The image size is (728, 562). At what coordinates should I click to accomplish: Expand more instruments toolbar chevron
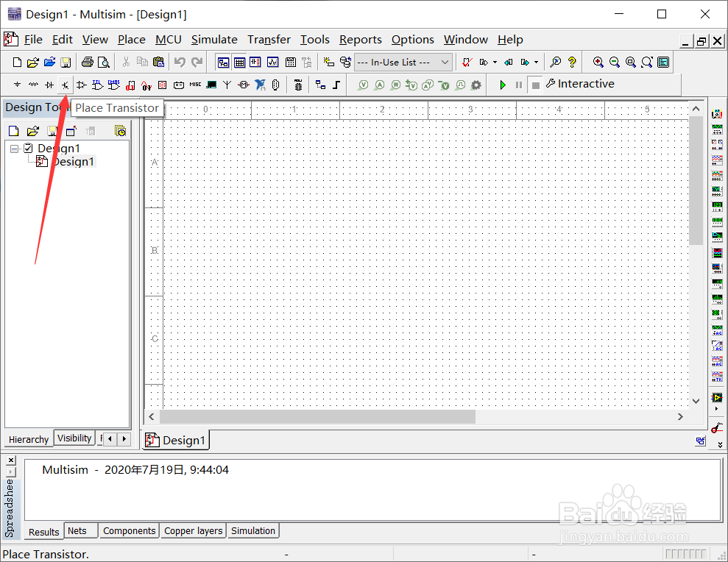click(720, 444)
